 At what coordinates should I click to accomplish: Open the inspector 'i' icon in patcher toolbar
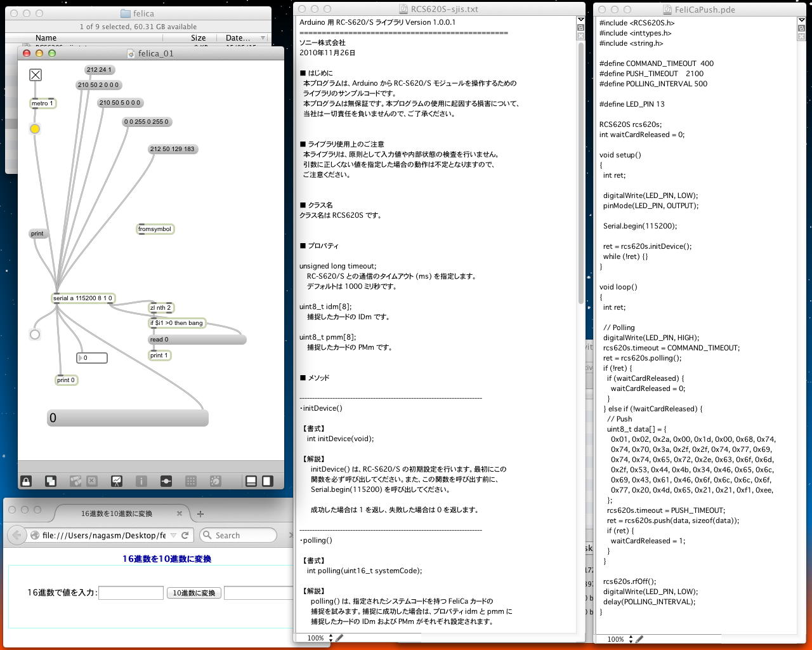(x=141, y=481)
